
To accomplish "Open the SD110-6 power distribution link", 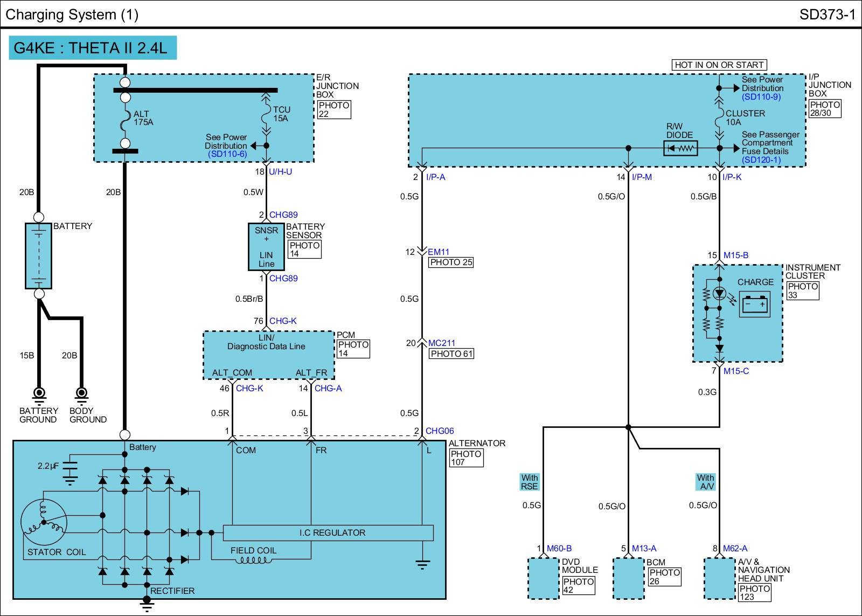I will [x=227, y=154].
